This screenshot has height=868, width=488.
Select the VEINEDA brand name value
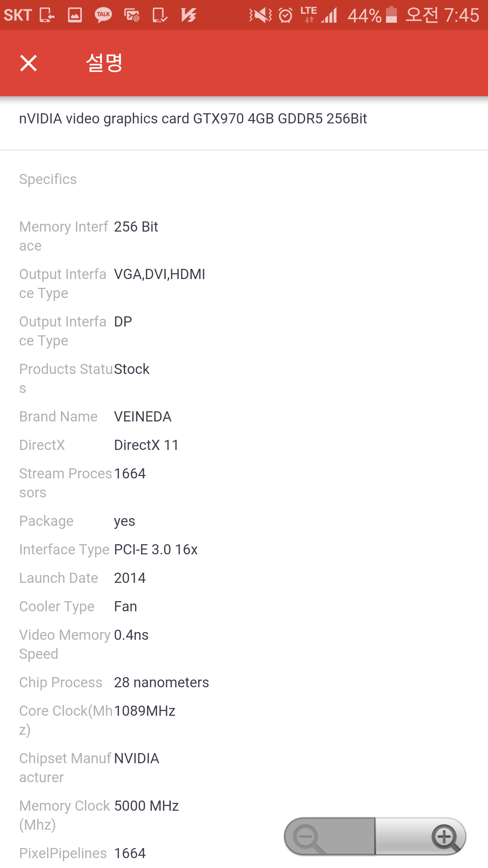(143, 416)
